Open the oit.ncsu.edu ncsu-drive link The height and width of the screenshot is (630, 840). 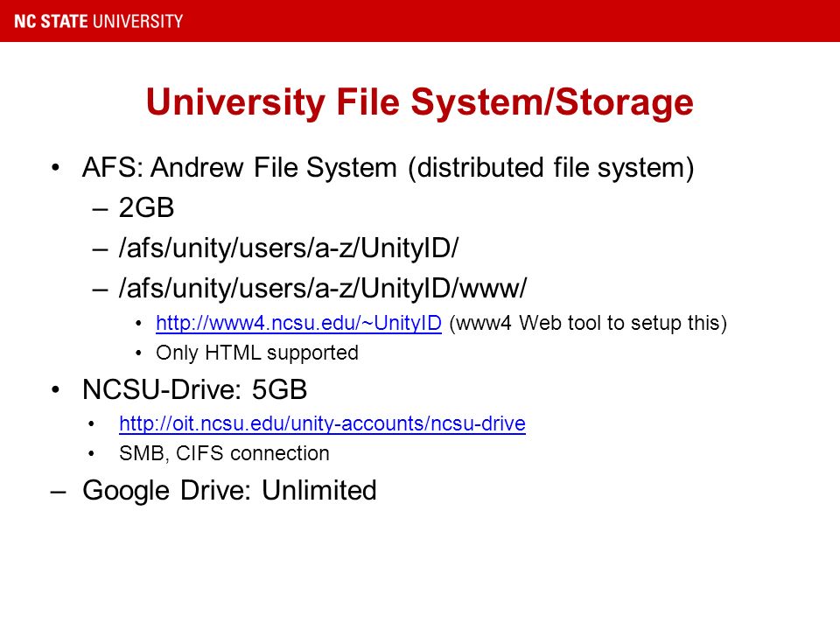click(322, 423)
